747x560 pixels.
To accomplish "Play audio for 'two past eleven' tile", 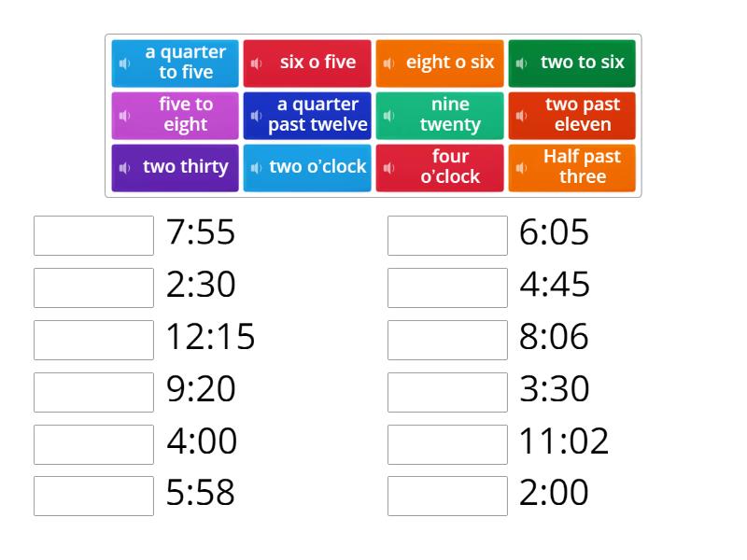I will pyautogui.click(x=519, y=115).
